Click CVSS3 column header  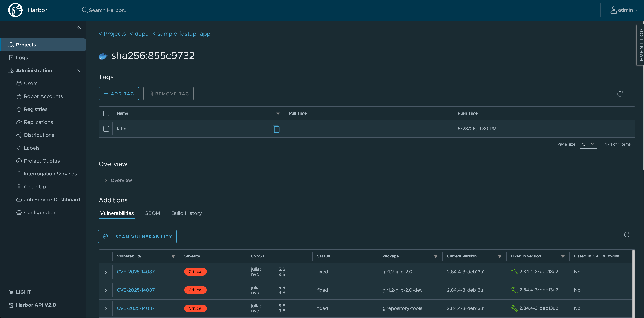coord(257,256)
